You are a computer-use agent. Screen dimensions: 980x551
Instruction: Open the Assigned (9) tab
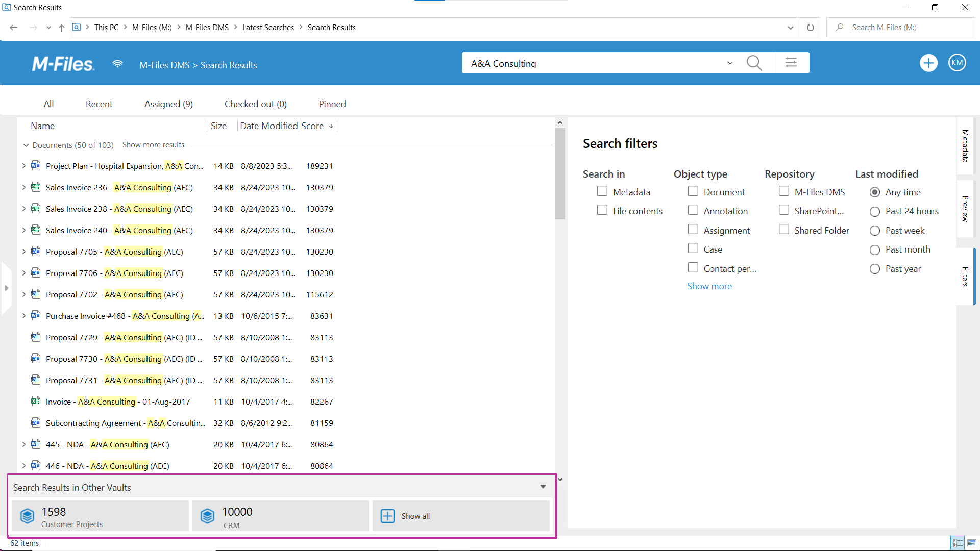pyautogui.click(x=168, y=104)
